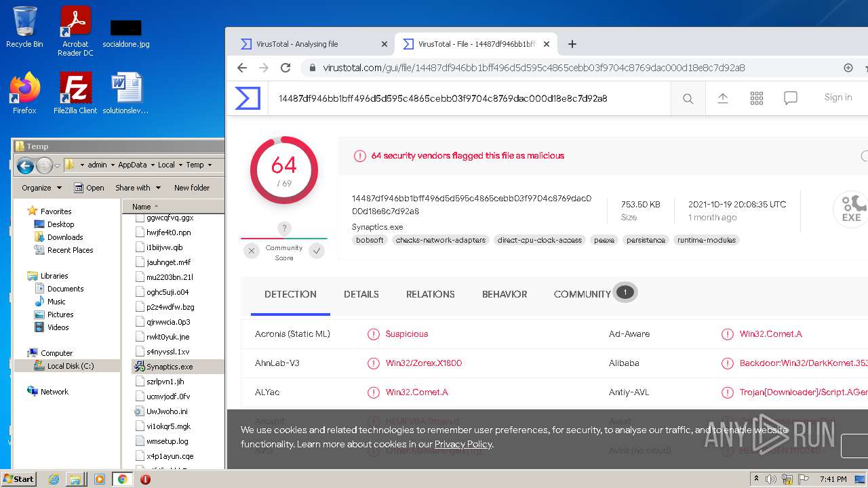The width and height of the screenshot is (868, 488).
Task: Open media player taskbar icon
Action: [x=99, y=479]
